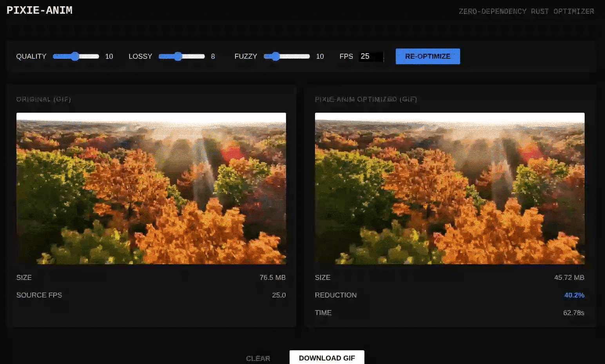Click the 'ZERO-DEPENDENCY RUST OPTIMIZER' tagline
Screen dimensions: 605x364
click(526, 11)
